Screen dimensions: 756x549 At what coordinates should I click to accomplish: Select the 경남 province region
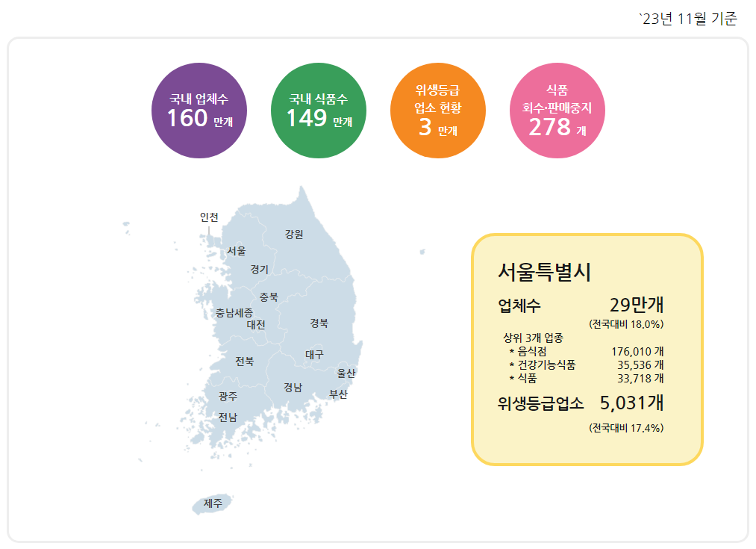coord(293,388)
